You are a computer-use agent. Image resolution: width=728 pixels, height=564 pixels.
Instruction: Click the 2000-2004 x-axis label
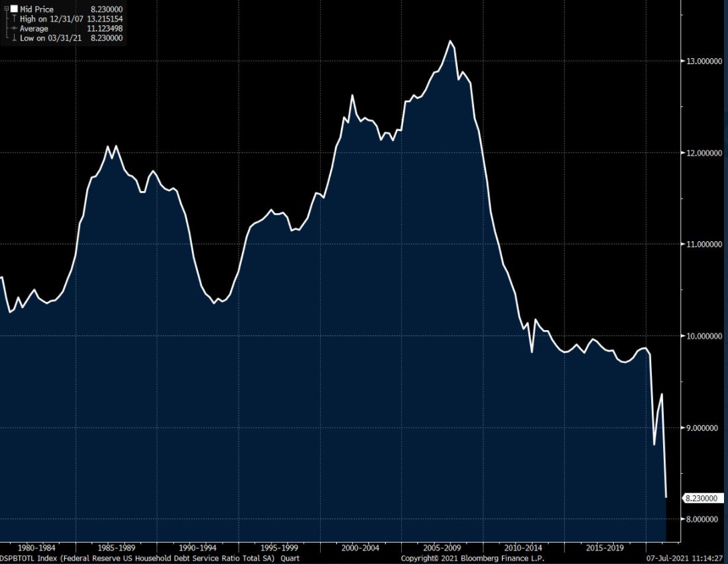[360, 548]
